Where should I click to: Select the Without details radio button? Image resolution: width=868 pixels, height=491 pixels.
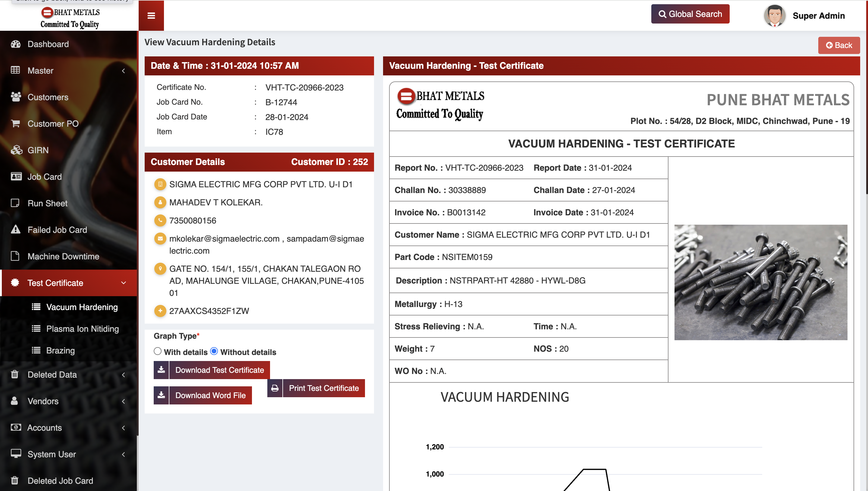tap(214, 351)
